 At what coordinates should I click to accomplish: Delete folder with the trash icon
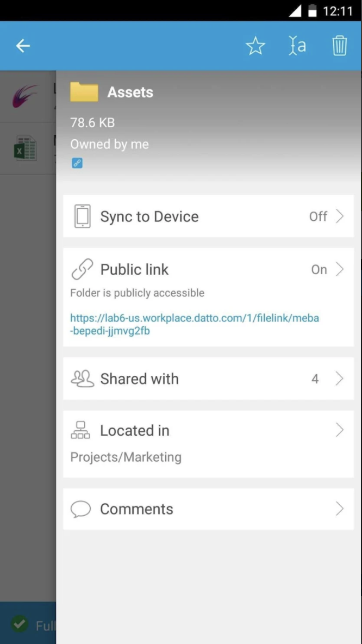[339, 46]
